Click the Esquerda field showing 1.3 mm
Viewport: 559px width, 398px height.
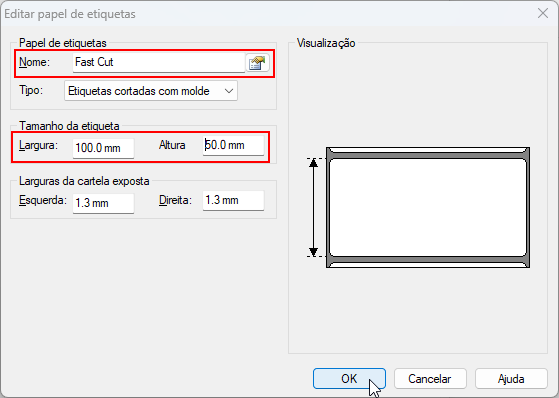click(103, 203)
